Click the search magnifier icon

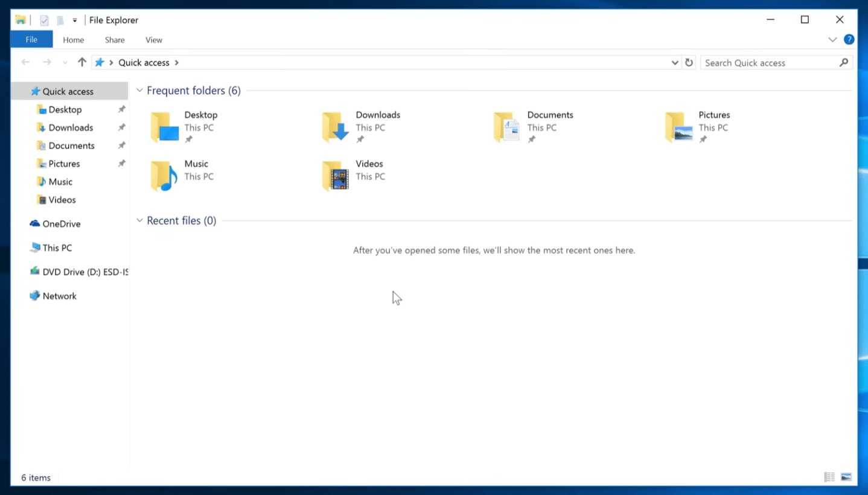click(x=844, y=62)
